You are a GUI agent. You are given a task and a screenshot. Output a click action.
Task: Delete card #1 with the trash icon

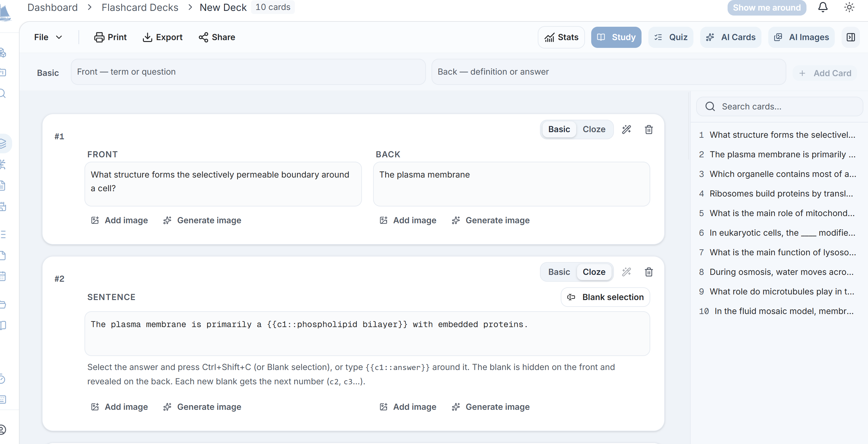click(649, 129)
